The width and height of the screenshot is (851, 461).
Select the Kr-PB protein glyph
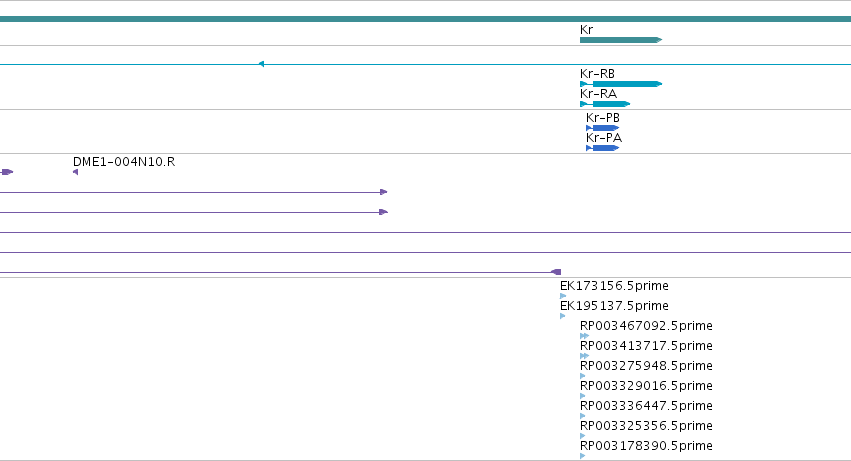coord(602,128)
